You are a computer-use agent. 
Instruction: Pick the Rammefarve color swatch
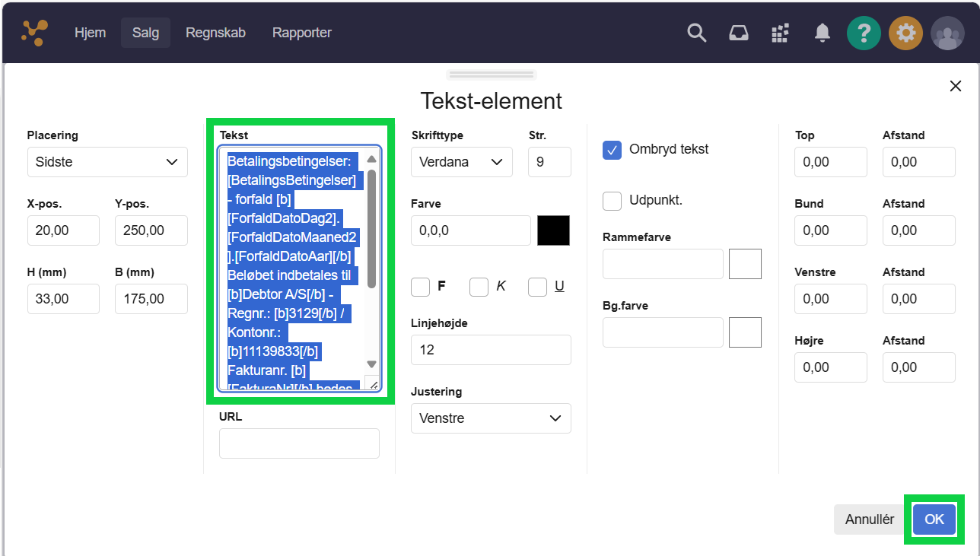click(x=745, y=264)
